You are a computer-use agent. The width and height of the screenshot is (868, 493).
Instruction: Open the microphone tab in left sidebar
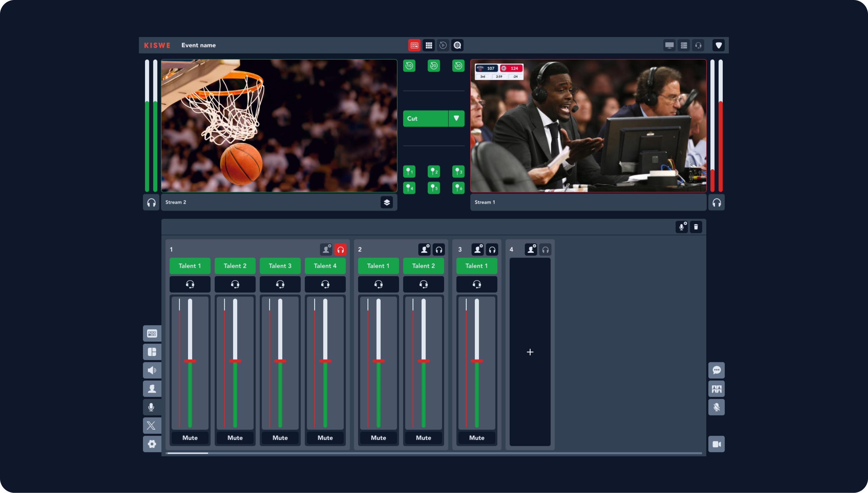coord(152,407)
